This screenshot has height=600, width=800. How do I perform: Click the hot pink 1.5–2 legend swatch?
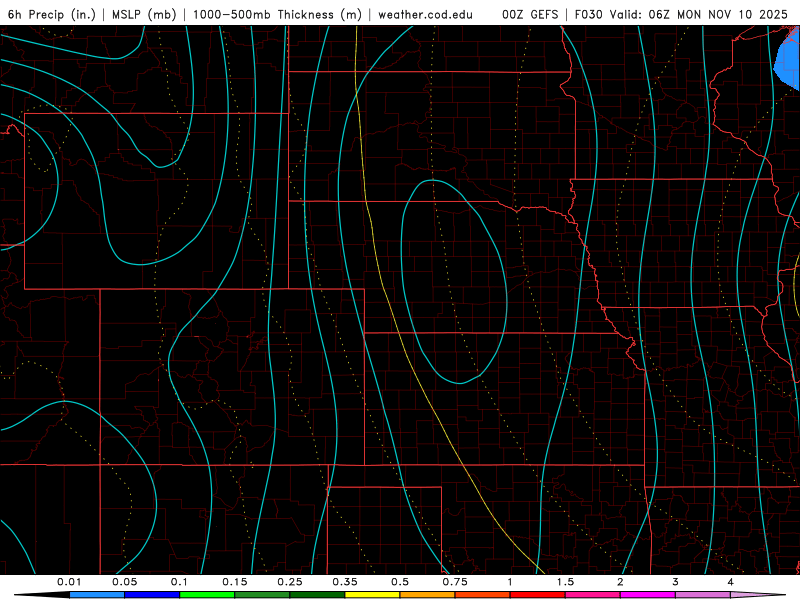click(x=593, y=595)
